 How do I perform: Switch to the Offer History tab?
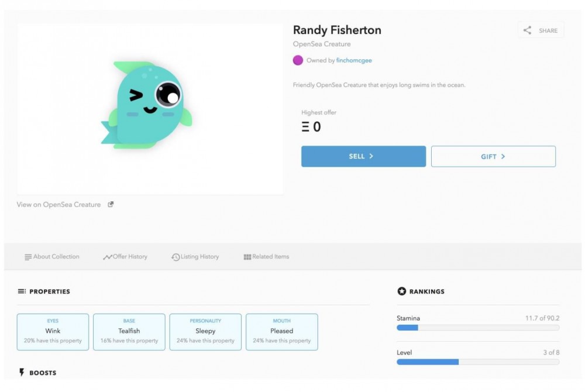click(x=125, y=257)
